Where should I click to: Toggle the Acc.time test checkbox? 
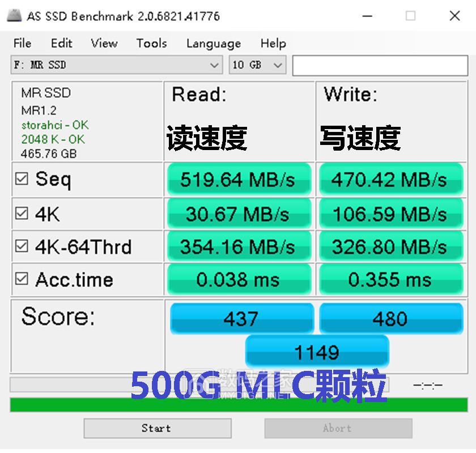(x=22, y=279)
